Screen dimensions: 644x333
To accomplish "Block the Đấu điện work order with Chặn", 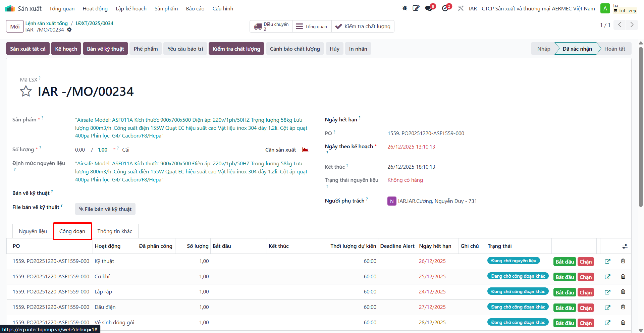I will coord(586,308).
